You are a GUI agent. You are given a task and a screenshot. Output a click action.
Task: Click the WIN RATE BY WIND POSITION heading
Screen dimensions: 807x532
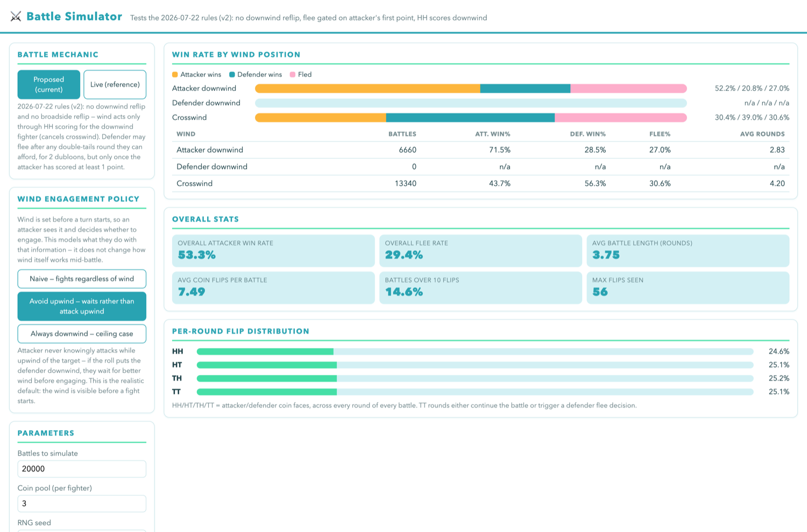click(x=236, y=54)
